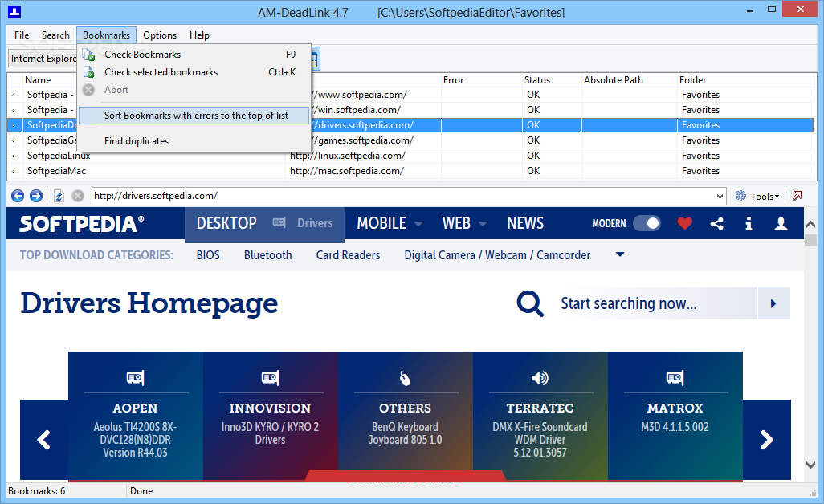Image resolution: width=824 pixels, height=504 pixels.
Task: Click the browser Back arrow icon
Action: (x=18, y=196)
